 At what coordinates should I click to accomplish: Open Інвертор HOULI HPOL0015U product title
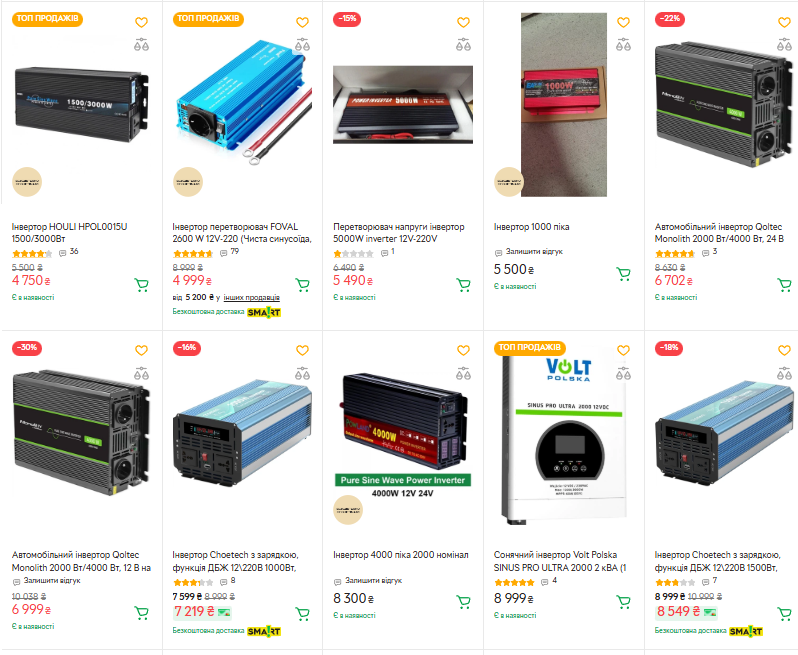(69, 233)
